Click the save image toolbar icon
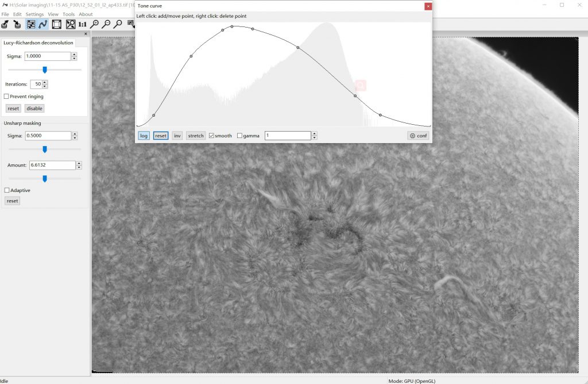Image resolution: width=588 pixels, height=384 pixels. pos(17,24)
